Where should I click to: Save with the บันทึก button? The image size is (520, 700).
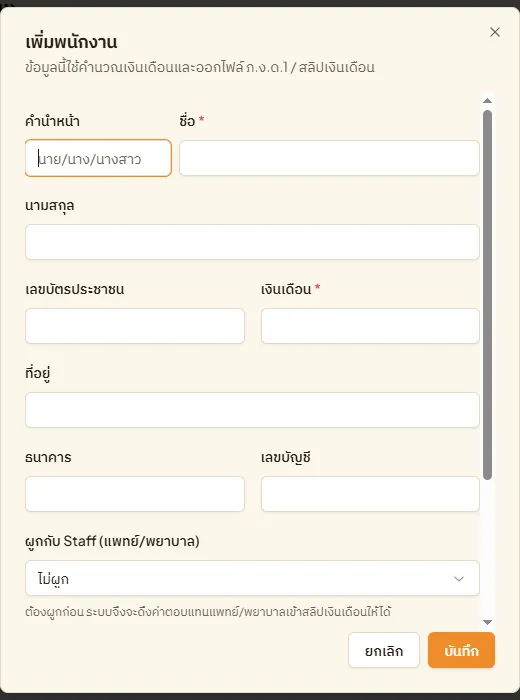[x=461, y=650]
